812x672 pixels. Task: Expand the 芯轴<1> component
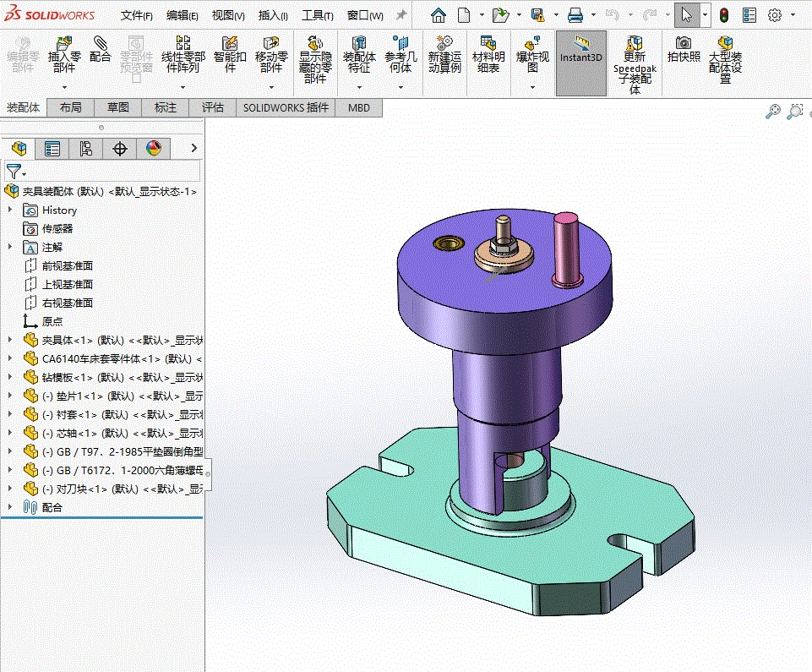(x=10, y=433)
